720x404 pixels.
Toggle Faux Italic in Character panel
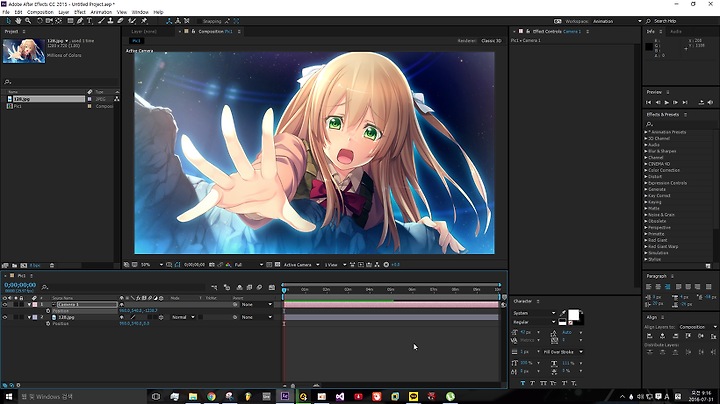coord(533,383)
